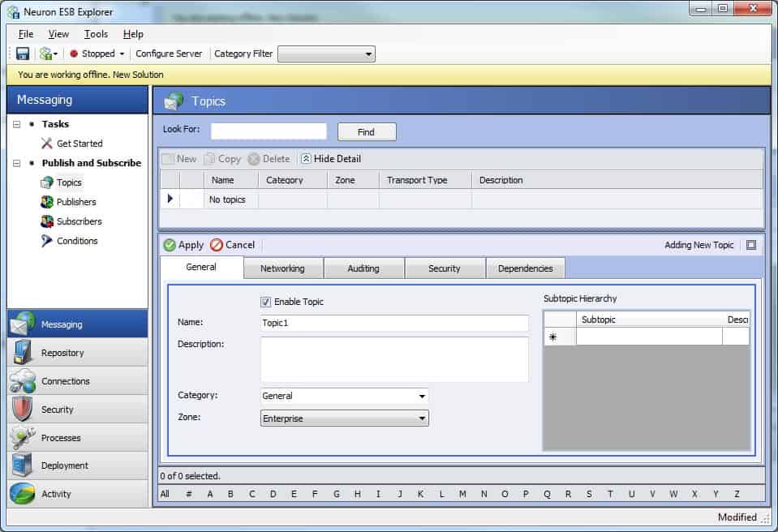
Task: Click the New topic icon
Action: click(x=169, y=159)
